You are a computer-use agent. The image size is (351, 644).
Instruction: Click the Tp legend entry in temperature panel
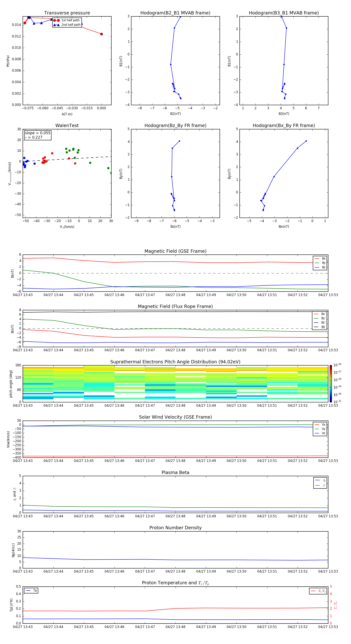click(x=31, y=591)
